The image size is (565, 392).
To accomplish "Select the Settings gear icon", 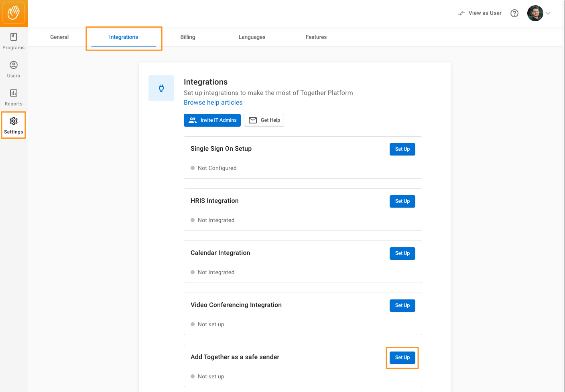I will click(x=14, y=121).
